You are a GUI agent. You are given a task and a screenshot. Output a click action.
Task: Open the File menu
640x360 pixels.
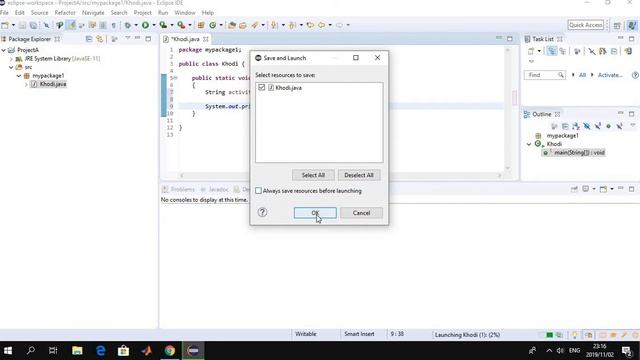pyautogui.click(x=4, y=13)
